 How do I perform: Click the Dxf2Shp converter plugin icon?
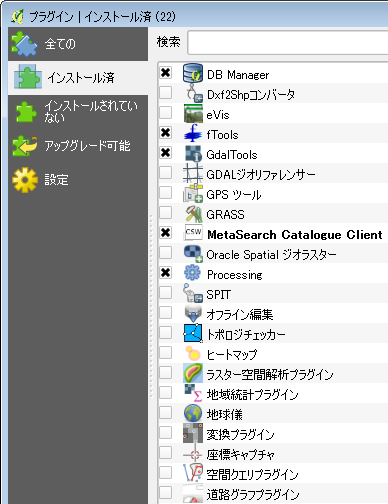tap(193, 93)
